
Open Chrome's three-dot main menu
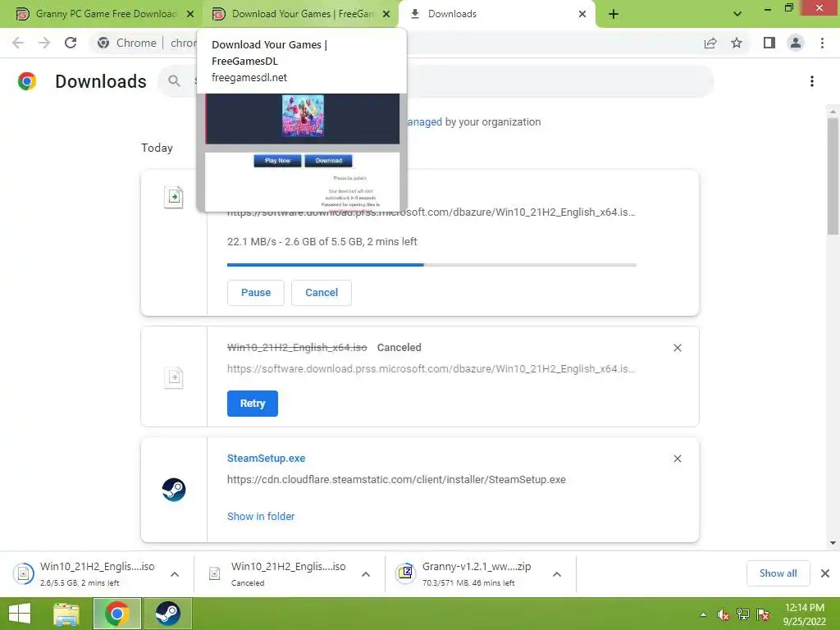pyautogui.click(x=822, y=43)
